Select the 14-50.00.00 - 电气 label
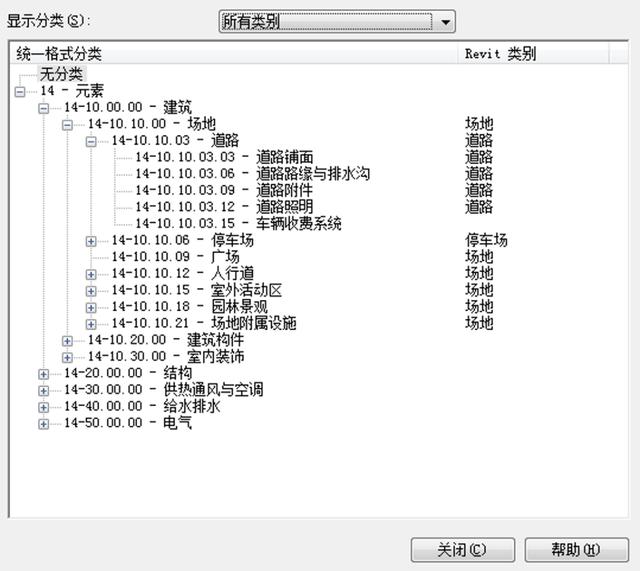Viewport: 640px width, 571px height. click(x=128, y=423)
